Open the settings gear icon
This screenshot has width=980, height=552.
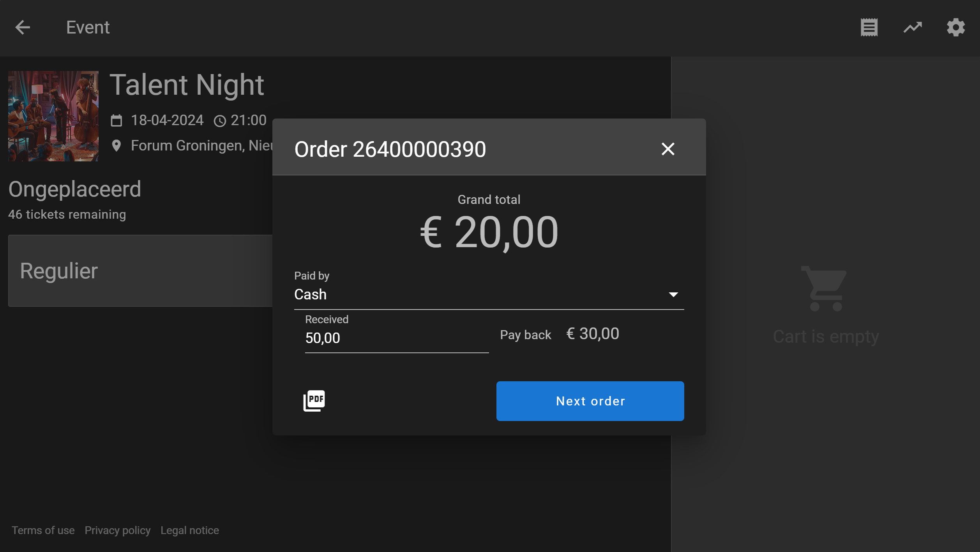coord(956,27)
